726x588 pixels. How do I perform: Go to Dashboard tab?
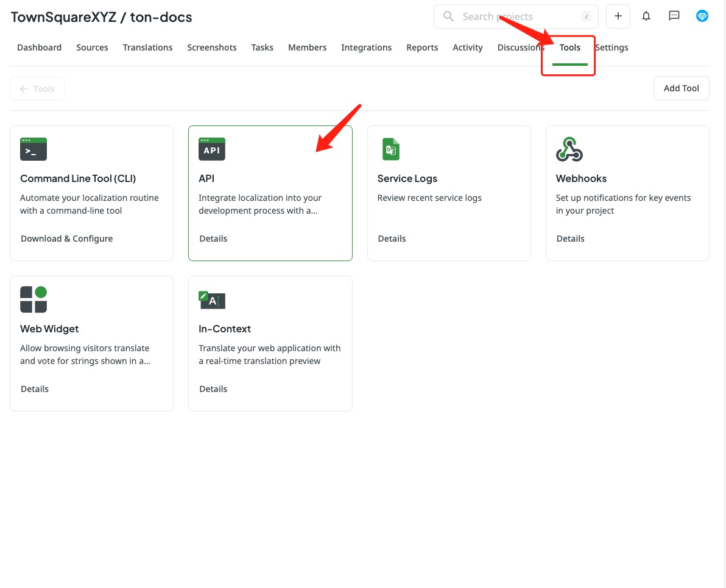[40, 47]
